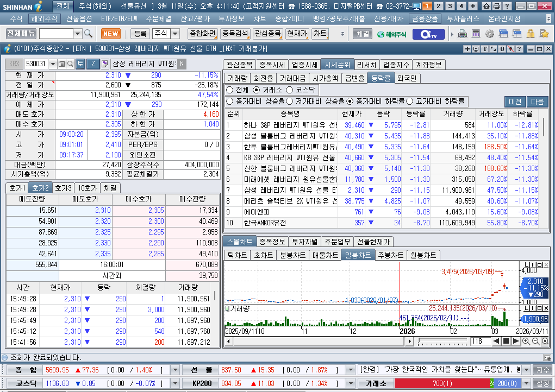The width and height of the screenshot is (555, 392).
Task: Switch to the 업종지수 tab
Action: pos(396,65)
